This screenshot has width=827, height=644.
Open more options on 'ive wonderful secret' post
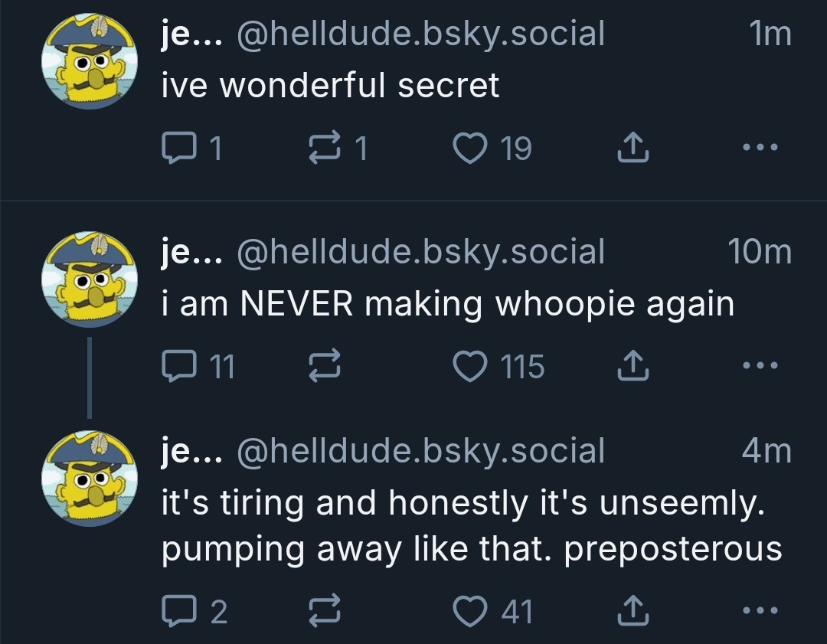pyautogui.click(x=760, y=147)
